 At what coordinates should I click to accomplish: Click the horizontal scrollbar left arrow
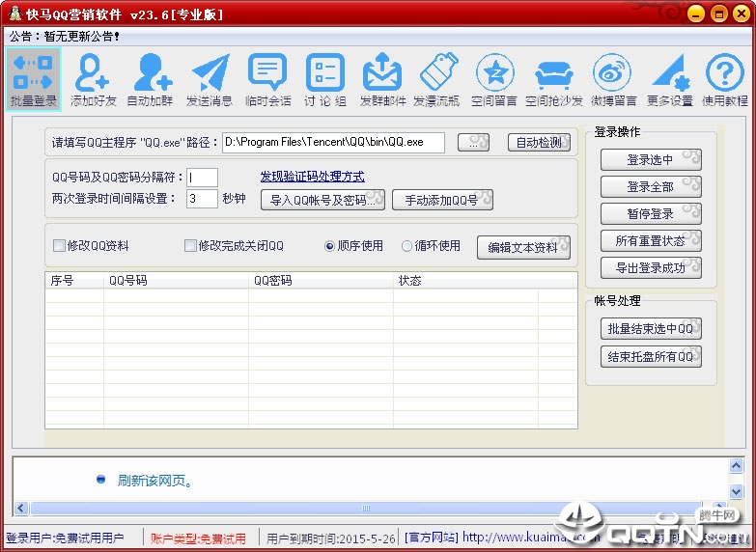[20, 509]
